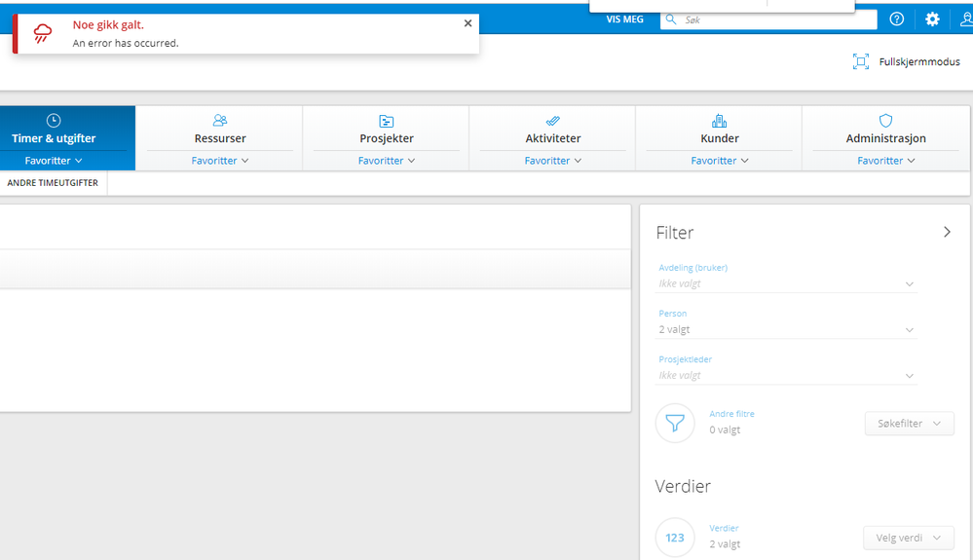The width and height of the screenshot is (973, 560).
Task: Click the funnel Andre filtre icon
Action: (x=675, y=423)
